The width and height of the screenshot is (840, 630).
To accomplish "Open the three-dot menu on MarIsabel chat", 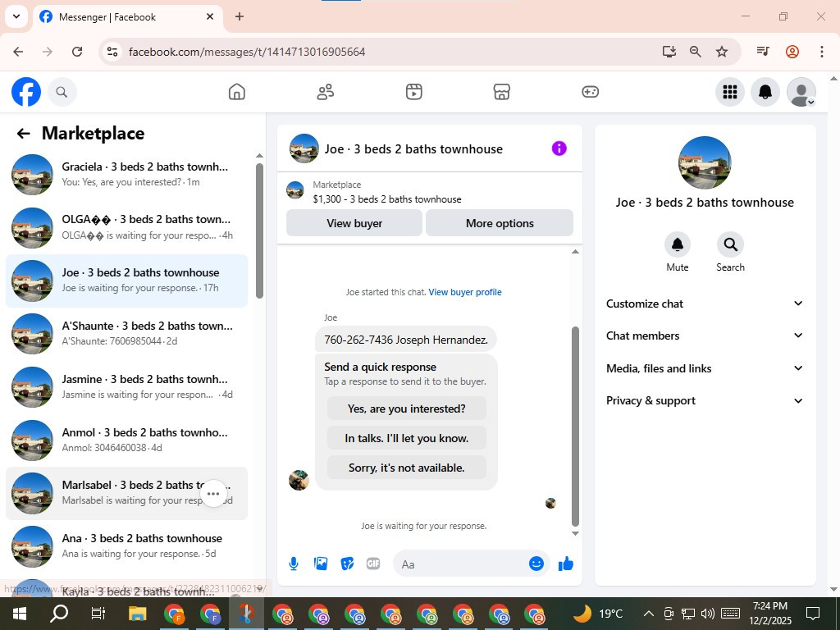I will point(213,493).
